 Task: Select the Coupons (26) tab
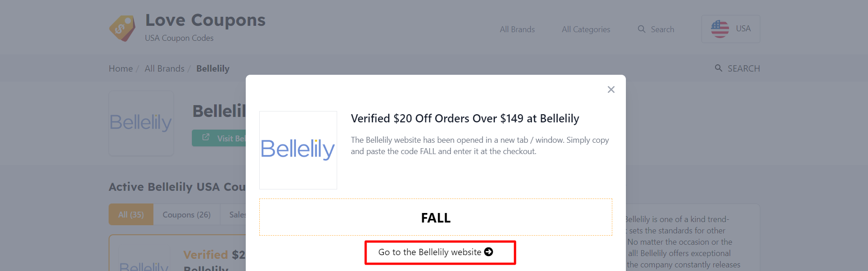(x=186, y=214)
